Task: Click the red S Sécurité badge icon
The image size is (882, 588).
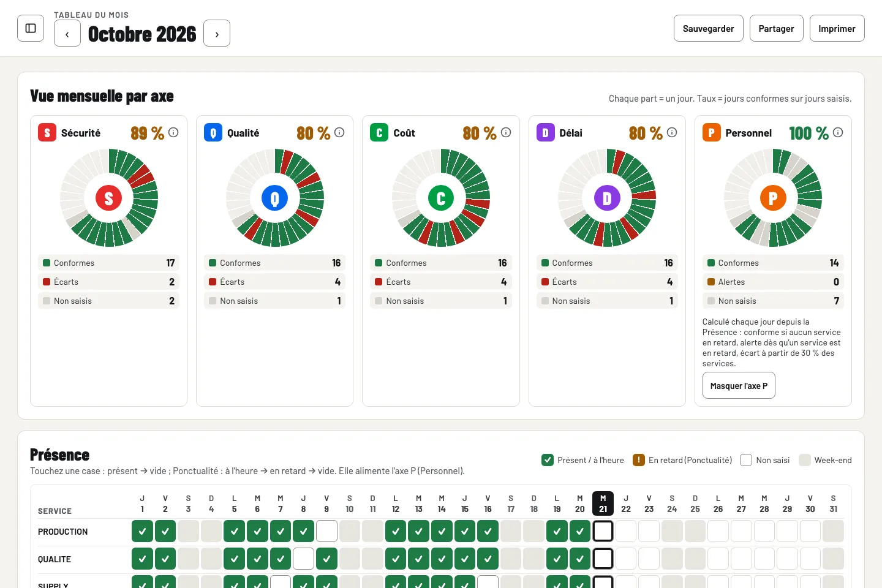Action: [x=47, y=132]
